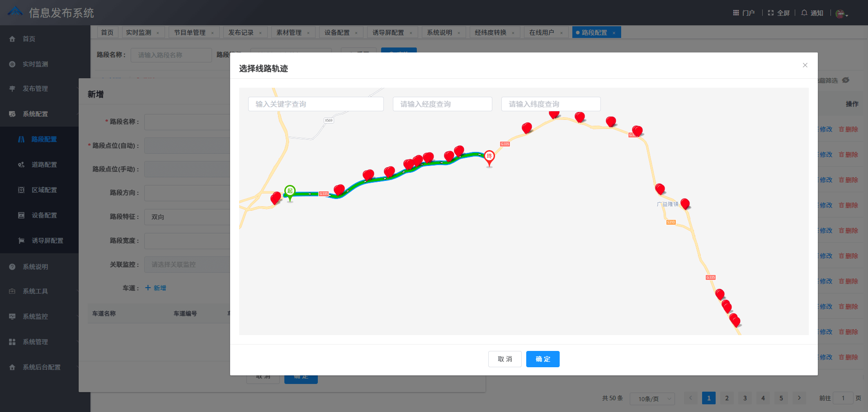Select the 首页 home icon in the sidebar

[x=12, y=39]
